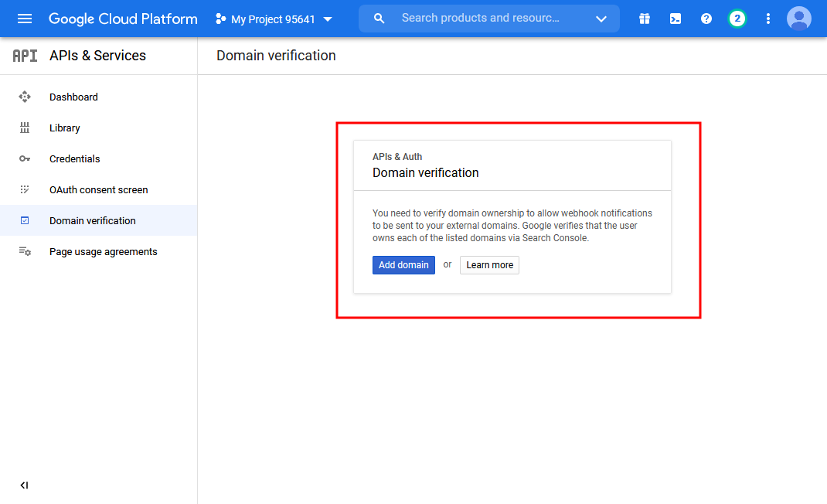The image size is (827, 504).
Task: Open Credentials in the sidebar
Action: pyautogui.click(x=99, y=158)
